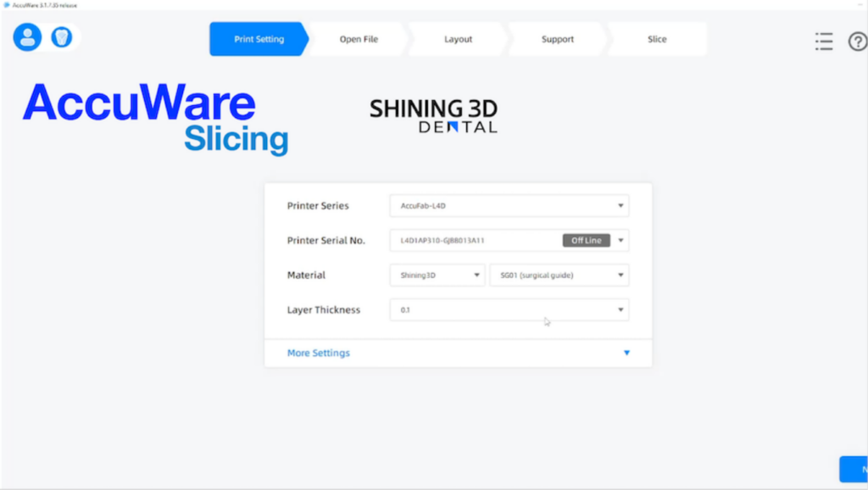
Task: Click the blue Next button at bottom right
Action: [854, 470]
